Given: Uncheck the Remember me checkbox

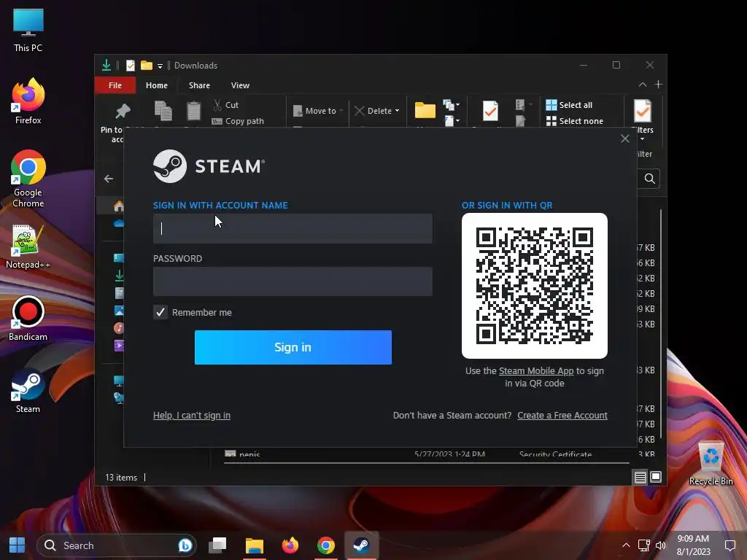Looking at the screenshot, I should tap(160, 312).
